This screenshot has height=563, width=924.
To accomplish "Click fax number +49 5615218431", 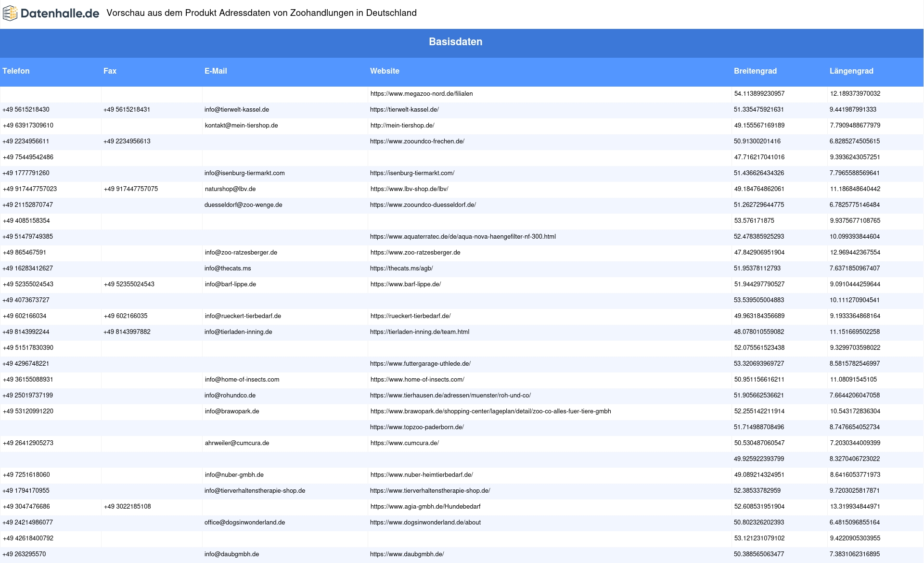I will coord(127,110).
